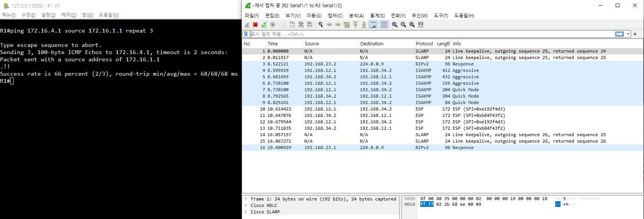Open Wireshark 편집(E) menu
The width and height of the screenshot is (644, 219).
[272, 16]
